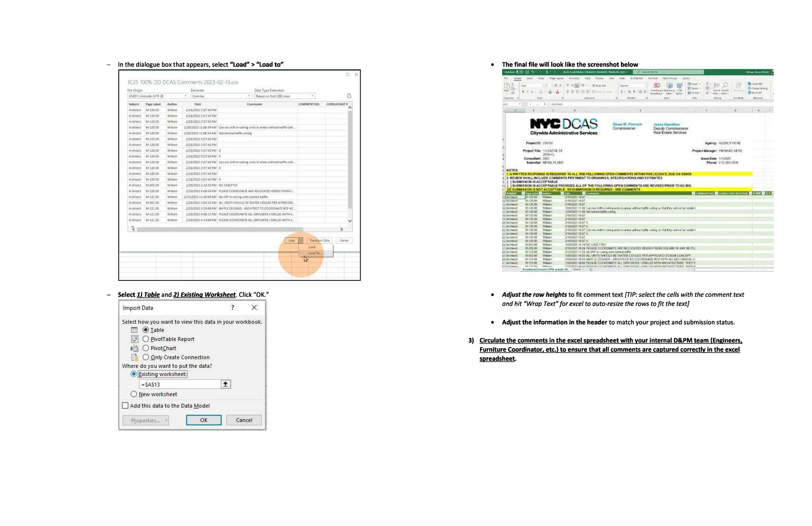Check Add this data to the Data Model
Viewport: 812px width, 526px height.
tap(125, 405)
